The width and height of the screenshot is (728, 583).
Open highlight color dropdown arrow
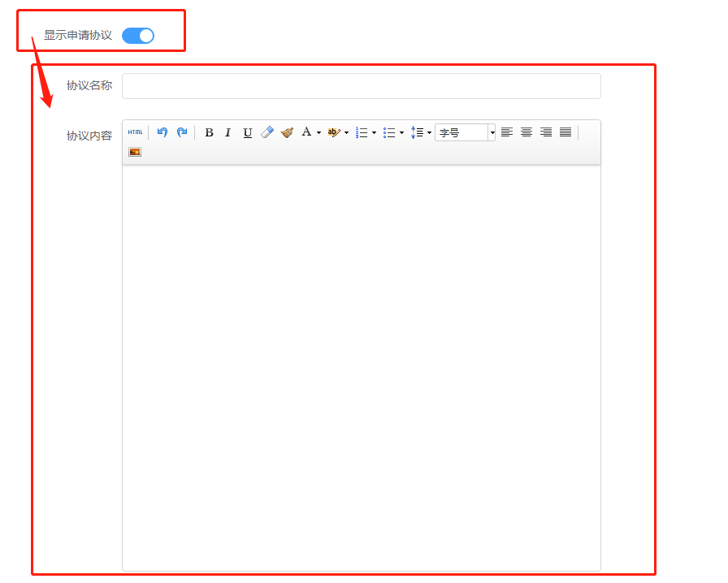(x=346, y=132)
